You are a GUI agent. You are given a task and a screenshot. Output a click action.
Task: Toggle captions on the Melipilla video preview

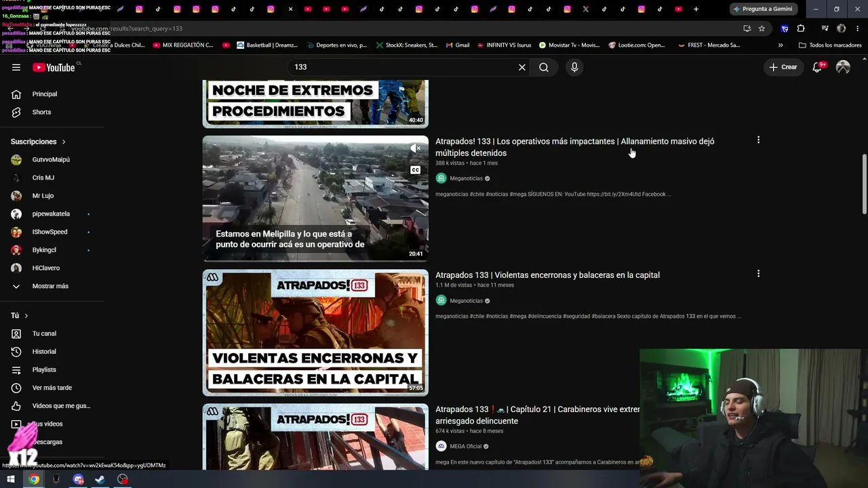point(415,170)
